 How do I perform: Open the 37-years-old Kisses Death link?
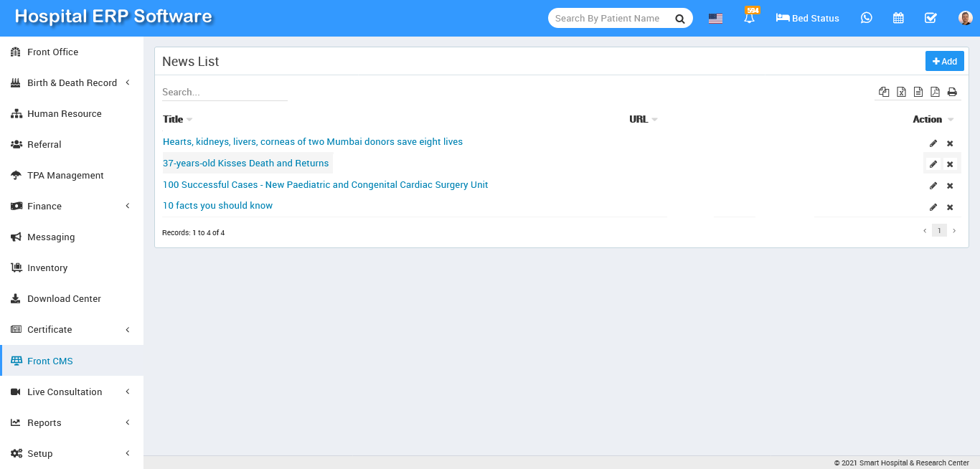tap(246, 164)
